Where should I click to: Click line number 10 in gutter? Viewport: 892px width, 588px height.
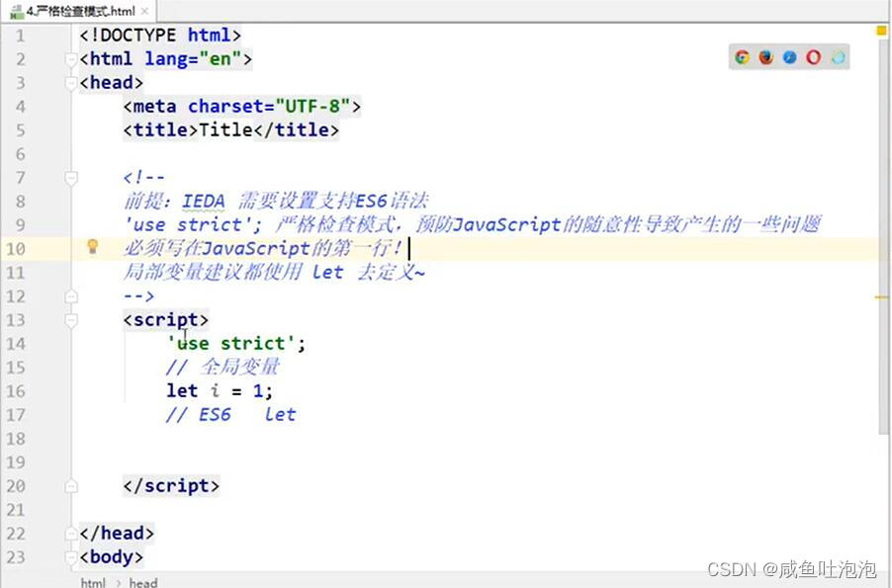(x=16, y=249)
